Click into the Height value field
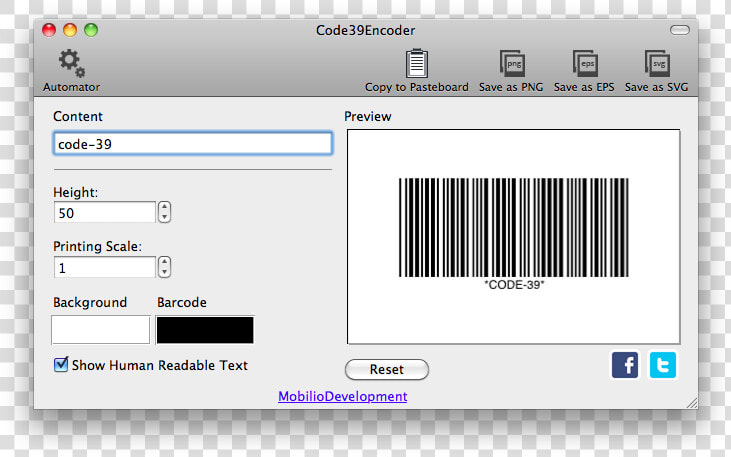 (x=104, y=212)
